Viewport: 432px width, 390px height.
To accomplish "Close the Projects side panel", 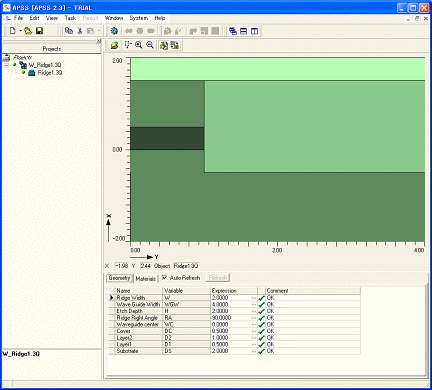I will 99,41.
